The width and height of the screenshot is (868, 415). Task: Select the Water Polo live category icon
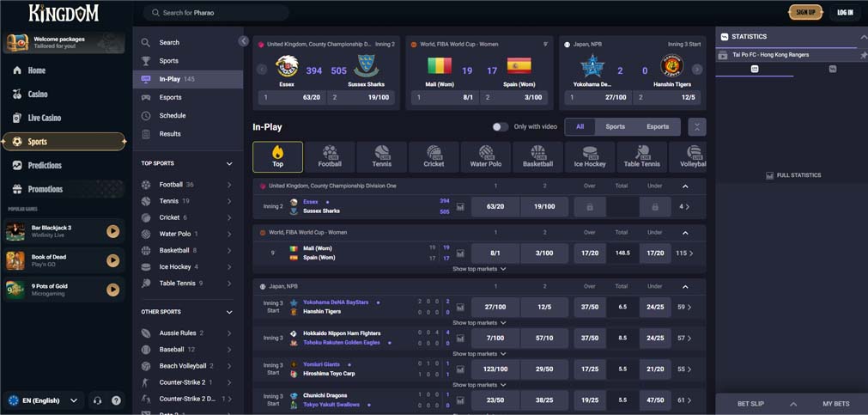(x=486, y=156)
